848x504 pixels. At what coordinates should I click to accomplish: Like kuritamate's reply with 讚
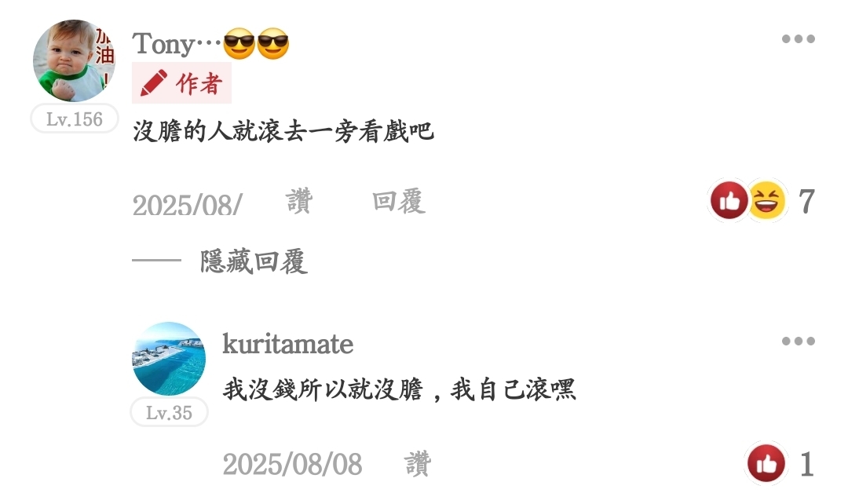417,464
